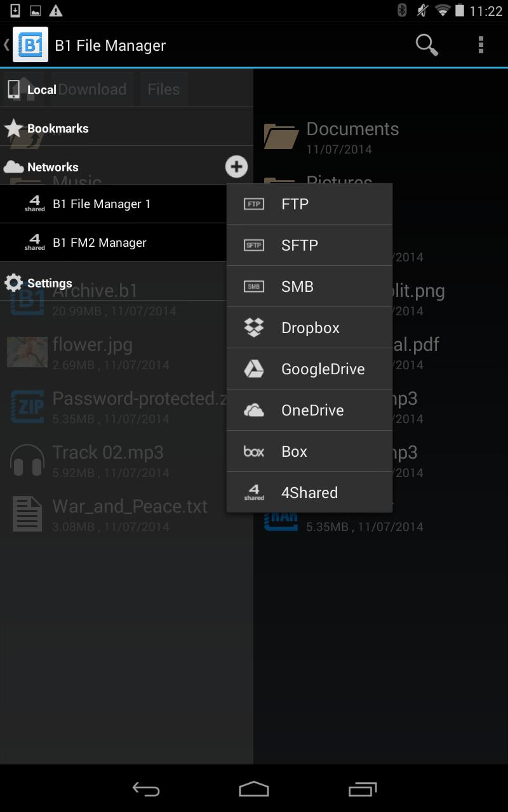Choose 4Shared at the menu bottom
The height and width of the screenshot is (812, 508).
tap(309, 493)
